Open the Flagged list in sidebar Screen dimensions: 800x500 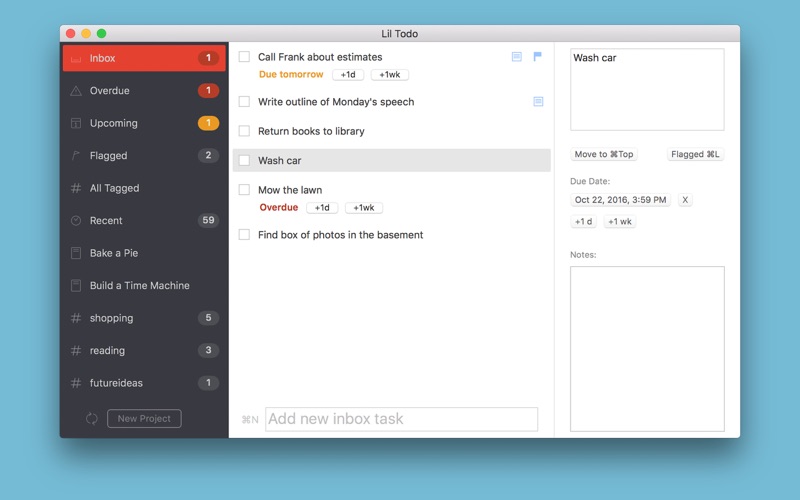[144, 156]
